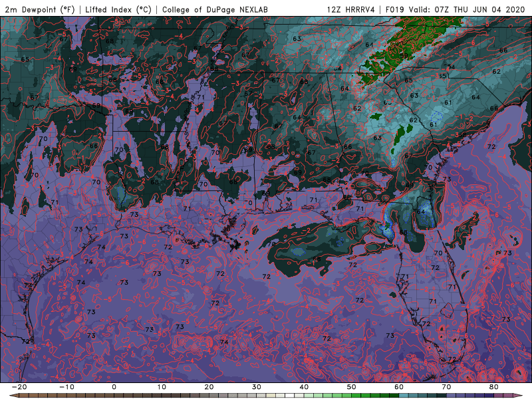Image resolution: width=532 pixels, height=399 pixels.
Task: Click the -20 label on the color scale
Action: (19, 387)
